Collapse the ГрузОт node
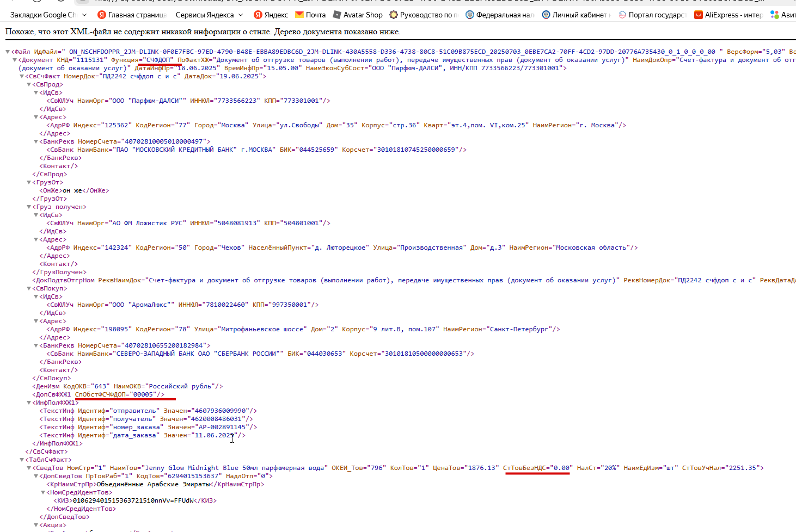796x532 pixels. (x=29, y=183)
